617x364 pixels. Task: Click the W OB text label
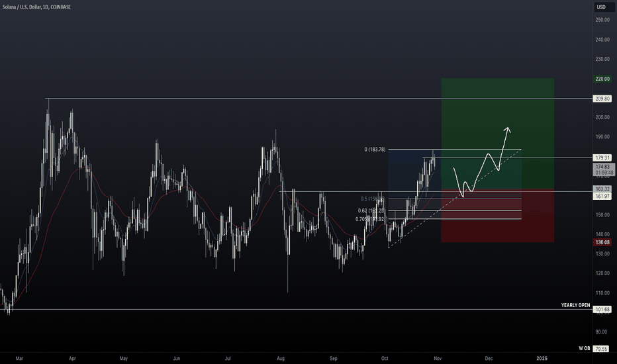pyautogui.click(x=585, y=348)
